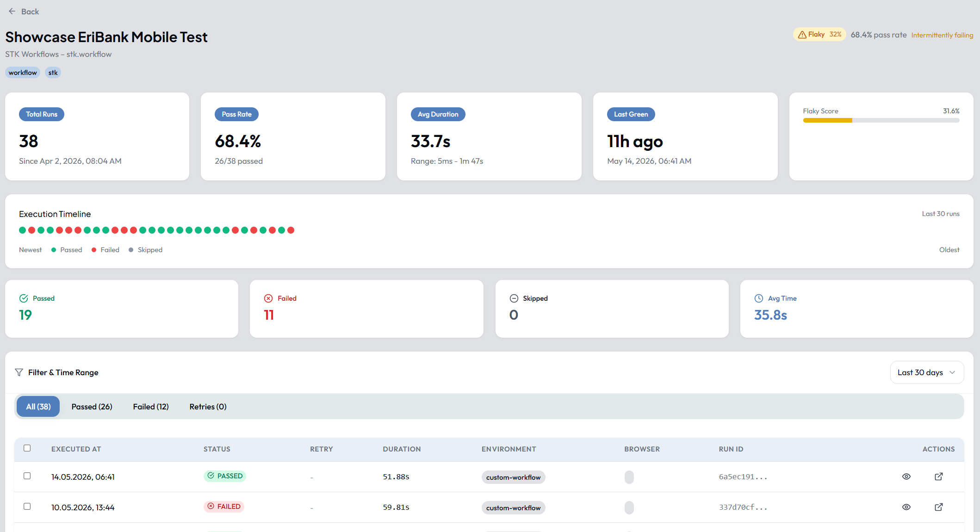Click custom-workflow tag in 13:44 row
The width and height of the screenshot is (980, 532).
(513, 507)
